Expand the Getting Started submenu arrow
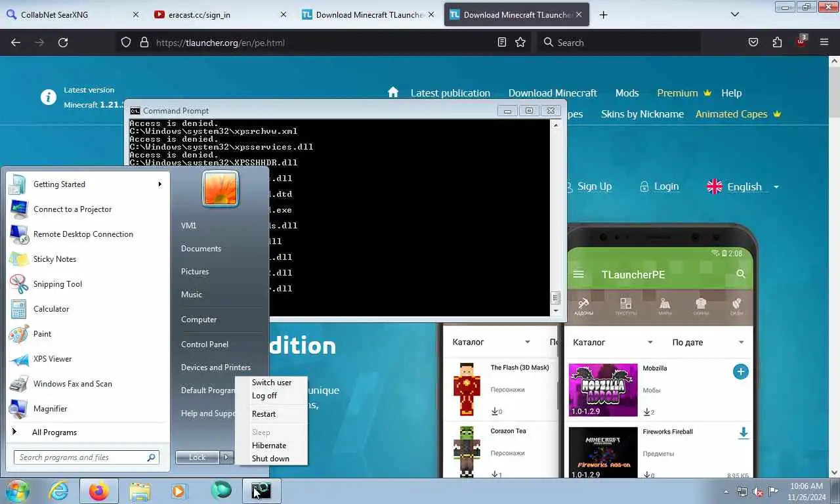Viewport: 840px width, 504px height. [x=159, y=184]
